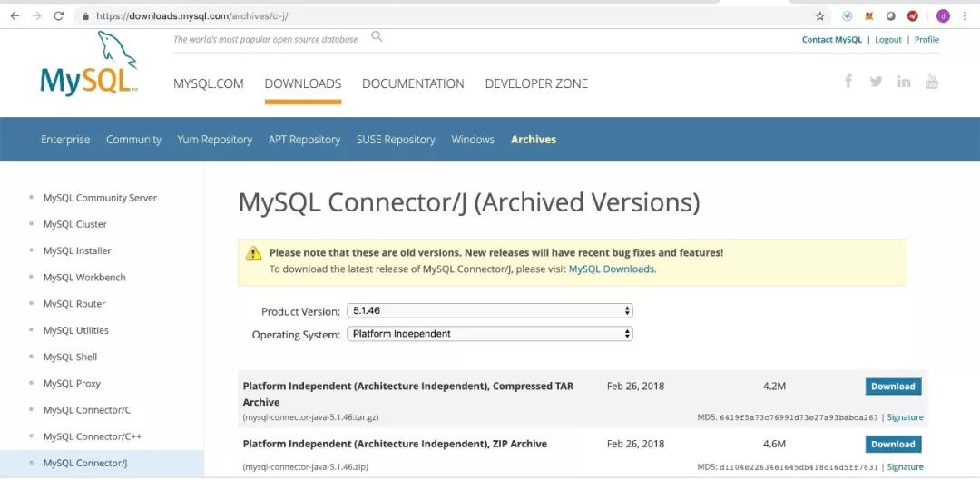Open MYSQL.COM in main navigation
Viewport: 980px width, 480px height.
[208, 83]
